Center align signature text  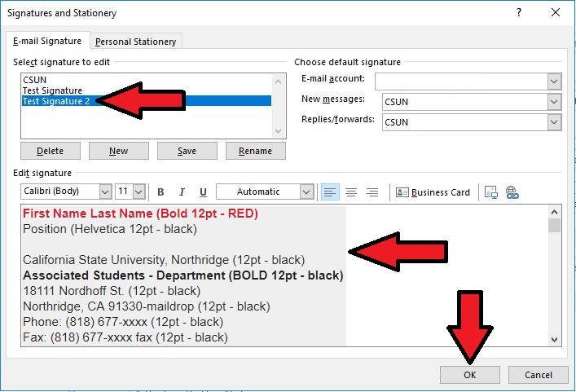tap(351, 192)
